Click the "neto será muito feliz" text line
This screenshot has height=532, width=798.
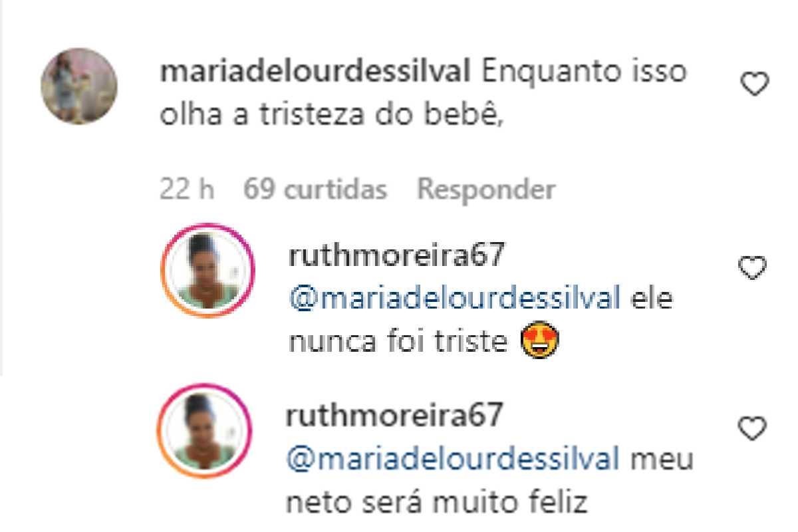click(437, 503)
